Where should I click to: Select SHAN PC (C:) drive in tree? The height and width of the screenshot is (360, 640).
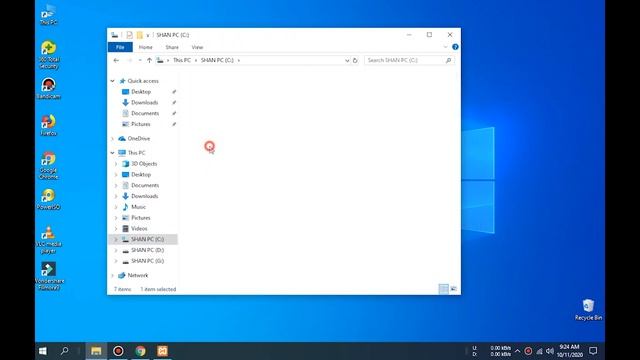147,239
